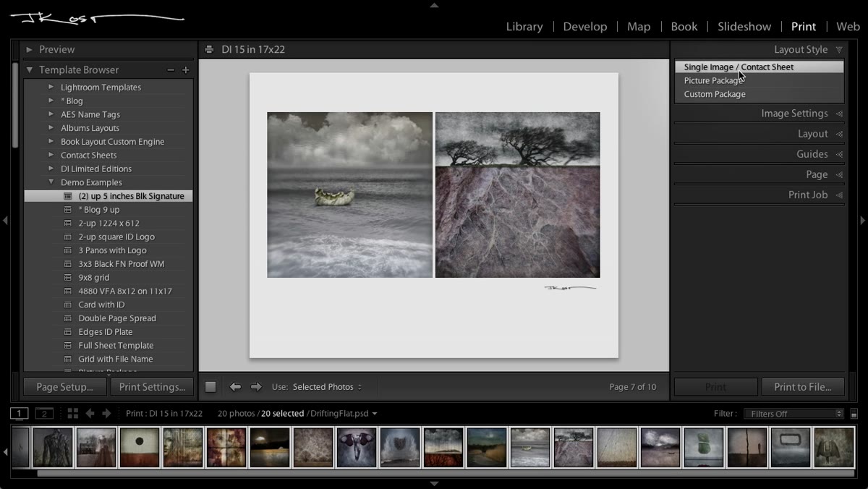868x489 pixels.
Task: Collapse the Template Browser panel
Action: pos(30,70)
